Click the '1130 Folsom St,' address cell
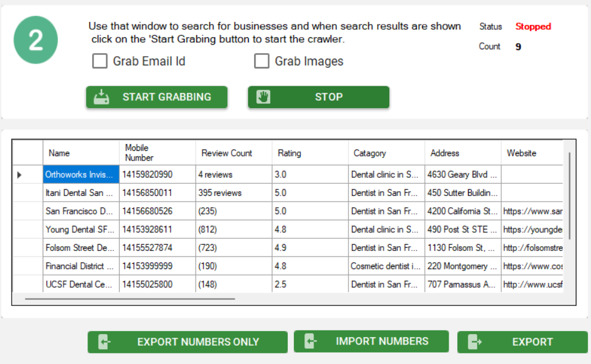Screen dimensions: 591x364 click(x=463, y=247)
